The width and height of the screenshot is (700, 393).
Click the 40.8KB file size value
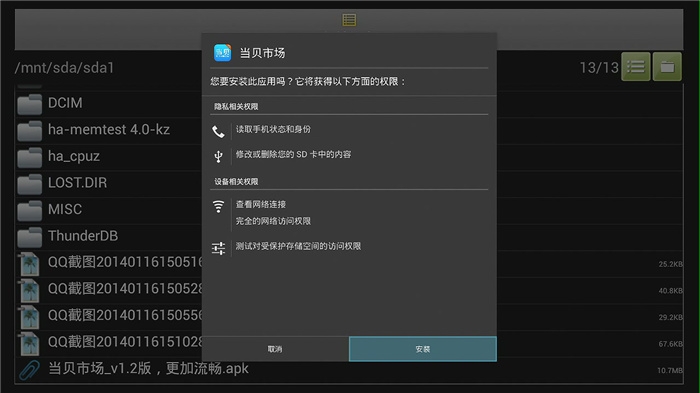pos(671,291)
